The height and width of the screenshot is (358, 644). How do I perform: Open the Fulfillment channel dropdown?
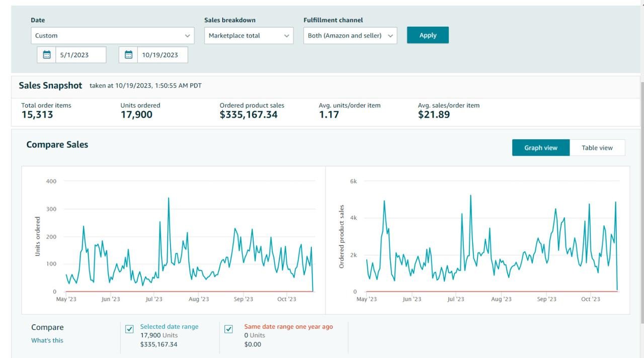[350, 36]
